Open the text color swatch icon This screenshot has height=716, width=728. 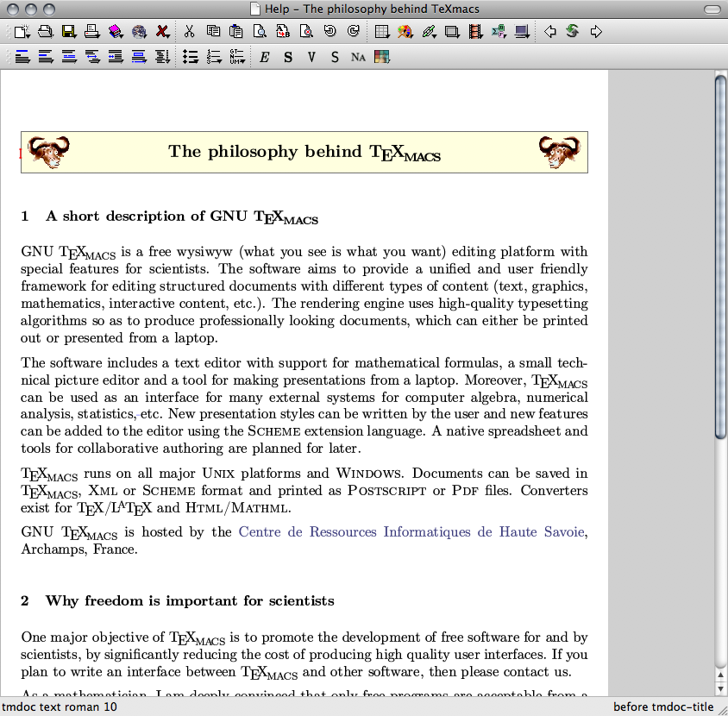click(381, 57)
